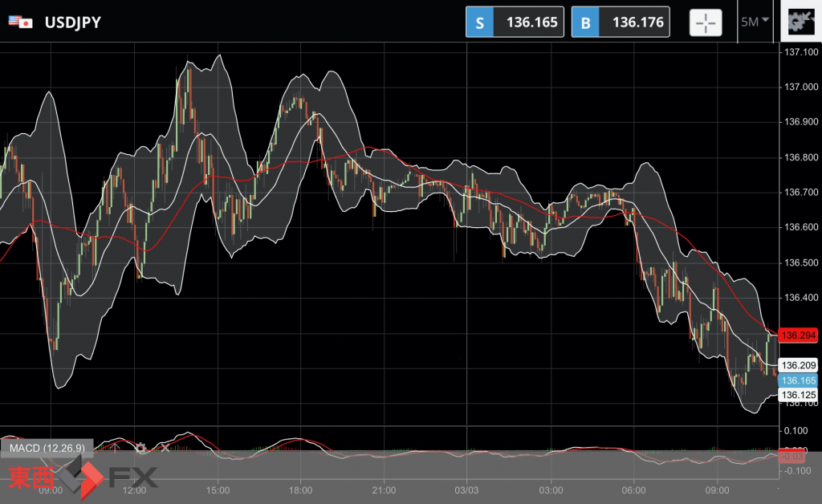Click the 136.700 price axis label
822x504 pixels.
click(800, 193)
